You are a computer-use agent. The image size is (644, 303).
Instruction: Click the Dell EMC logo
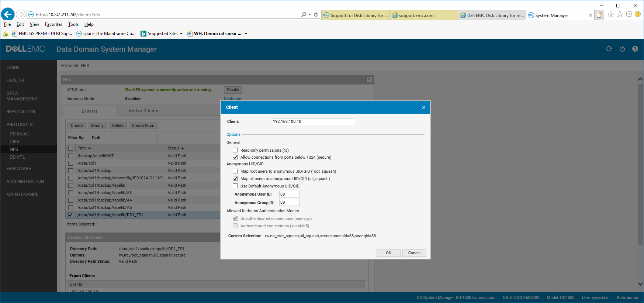coord(25,49)
